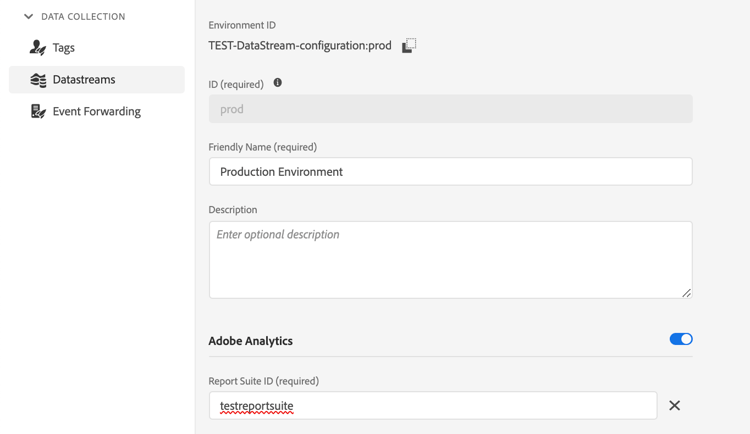Click into the Description text area
Viewport: 750px width, 434px height.
[450, 260]
